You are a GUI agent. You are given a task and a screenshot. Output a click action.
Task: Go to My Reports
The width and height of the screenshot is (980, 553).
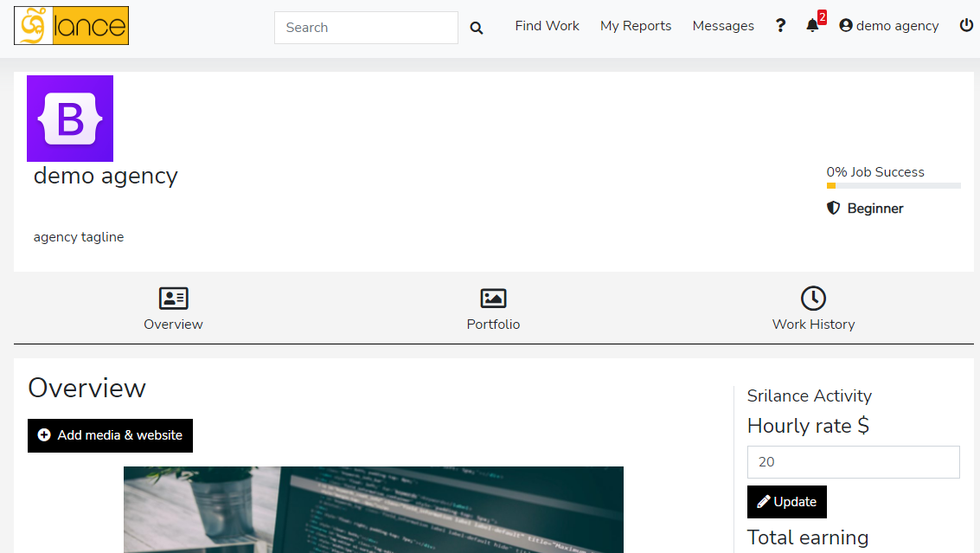coord(636,26)
